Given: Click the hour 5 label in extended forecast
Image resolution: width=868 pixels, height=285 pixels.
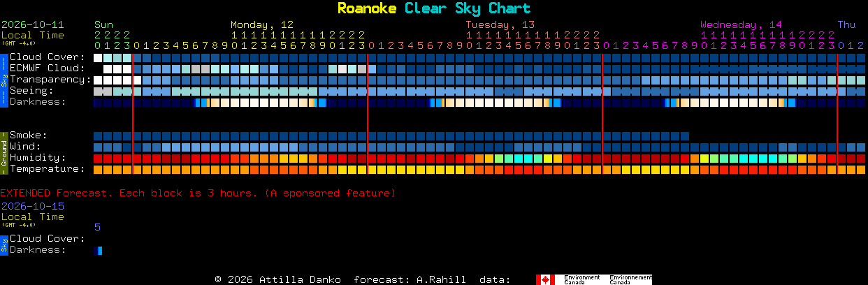Looking at the screenshot, I should pos(97,227).
